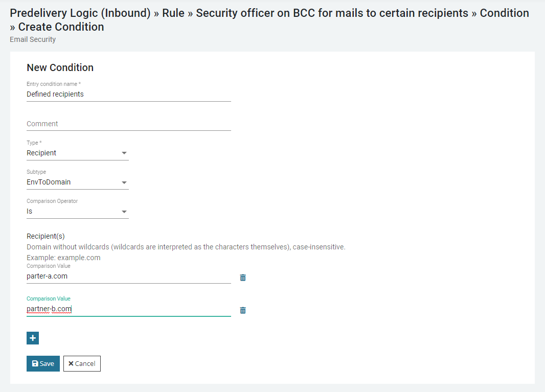
Task: Open the Comparison Operator dropdown
Action: pos(77,211)
